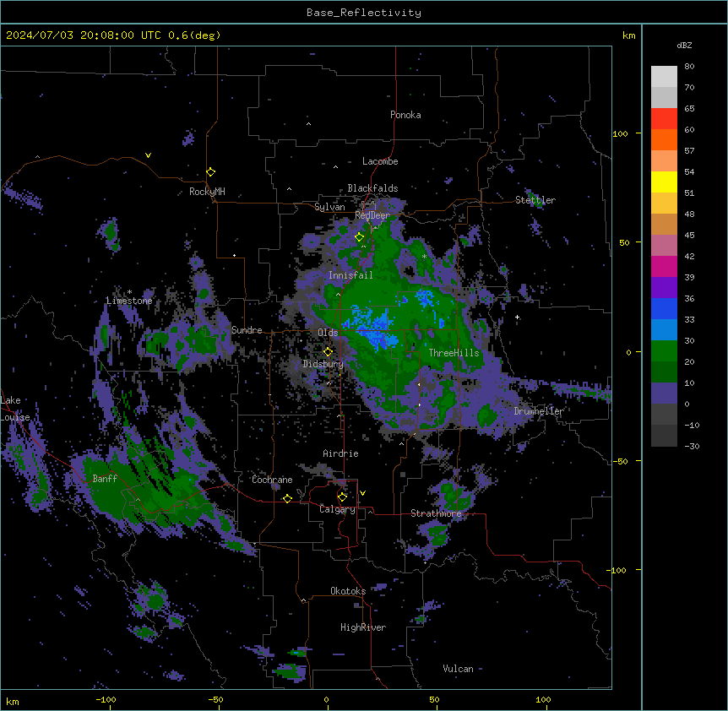Click the yellow marker below RedDeer label
728x711 pixels.
click(x=360, y=237)
